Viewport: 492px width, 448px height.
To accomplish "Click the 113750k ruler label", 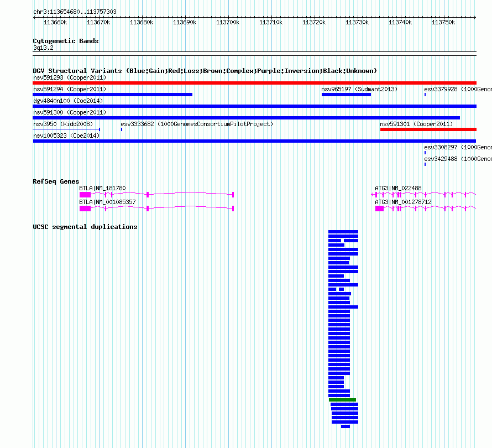I will (x=443, y=22).
